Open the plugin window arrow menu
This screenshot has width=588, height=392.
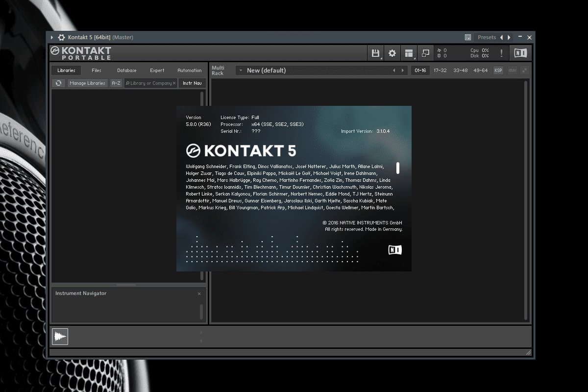pos(52,37)
